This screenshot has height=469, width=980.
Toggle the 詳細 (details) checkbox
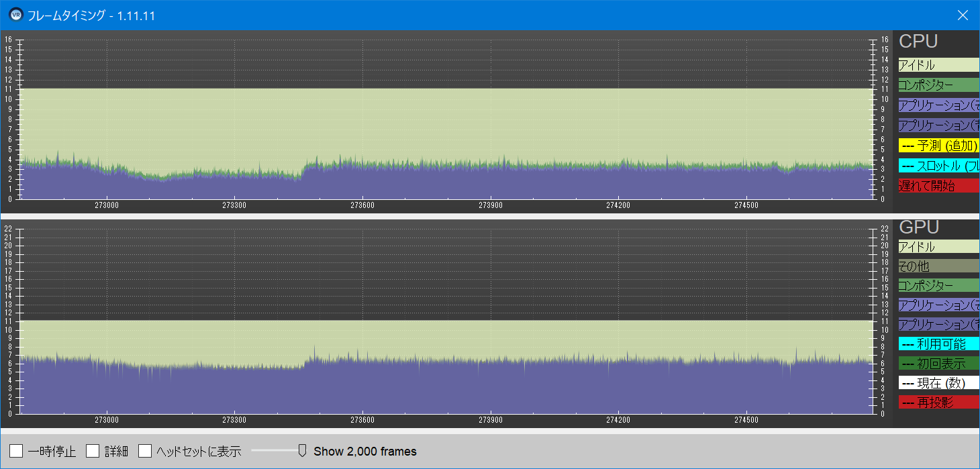[93, 451]
